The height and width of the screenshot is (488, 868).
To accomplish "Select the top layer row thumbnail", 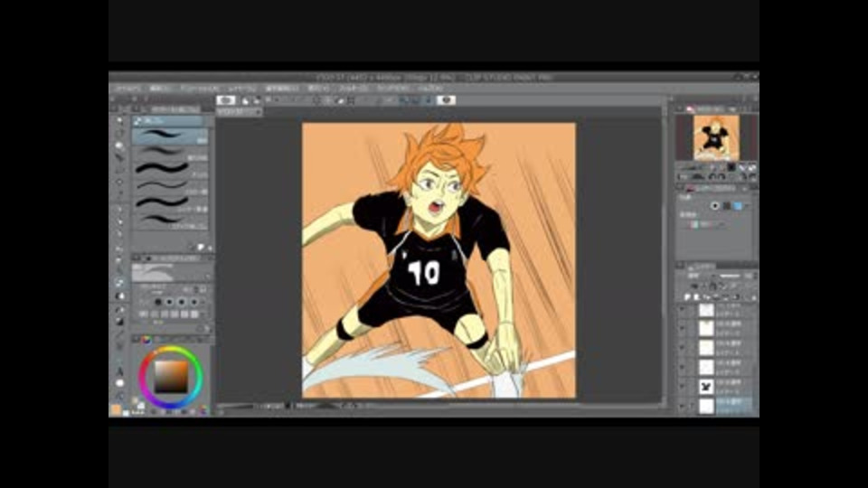I will click(706, 310).
